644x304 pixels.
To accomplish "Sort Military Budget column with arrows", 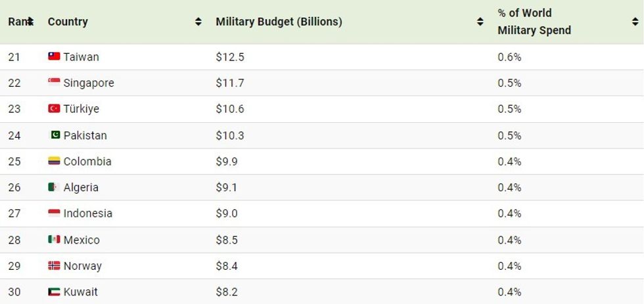I will pos(480,22).
